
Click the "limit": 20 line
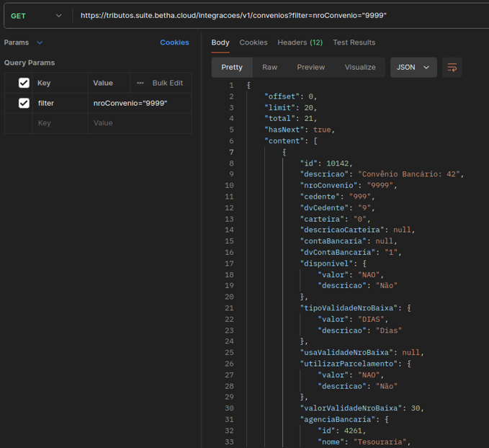click(291, 107)
